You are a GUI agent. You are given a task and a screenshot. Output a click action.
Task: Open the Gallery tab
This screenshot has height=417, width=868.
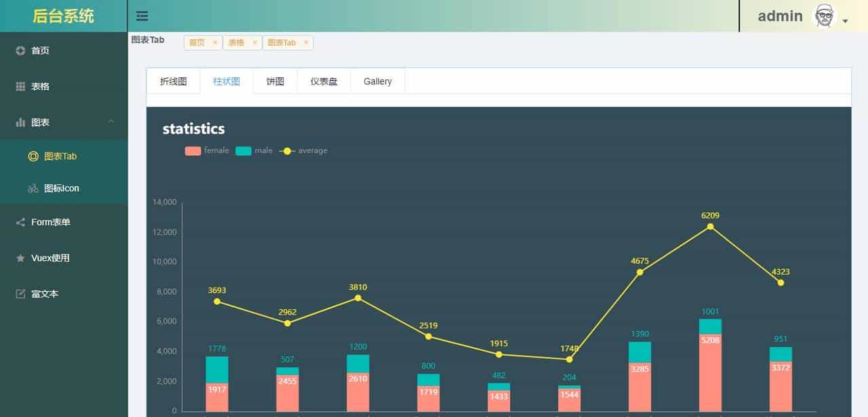(377, 81)
